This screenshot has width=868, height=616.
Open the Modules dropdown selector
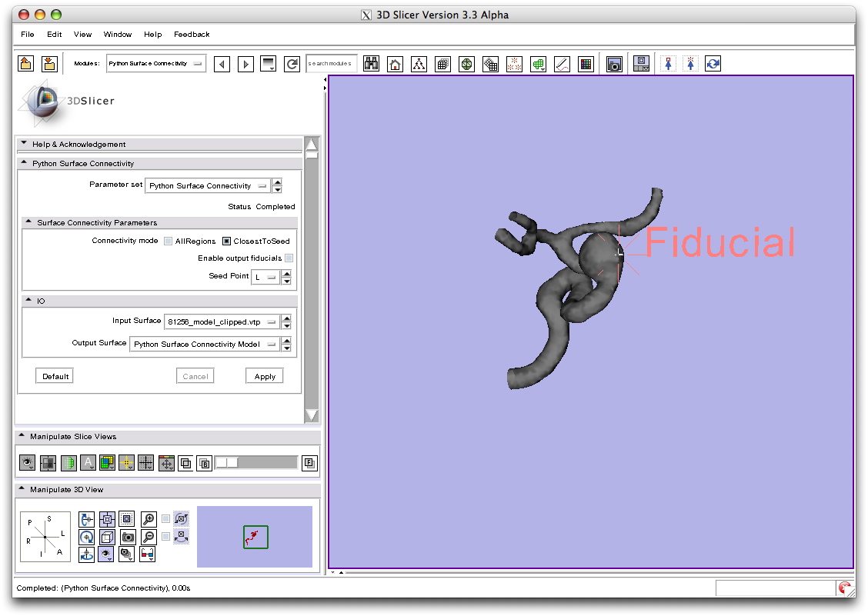155,64
